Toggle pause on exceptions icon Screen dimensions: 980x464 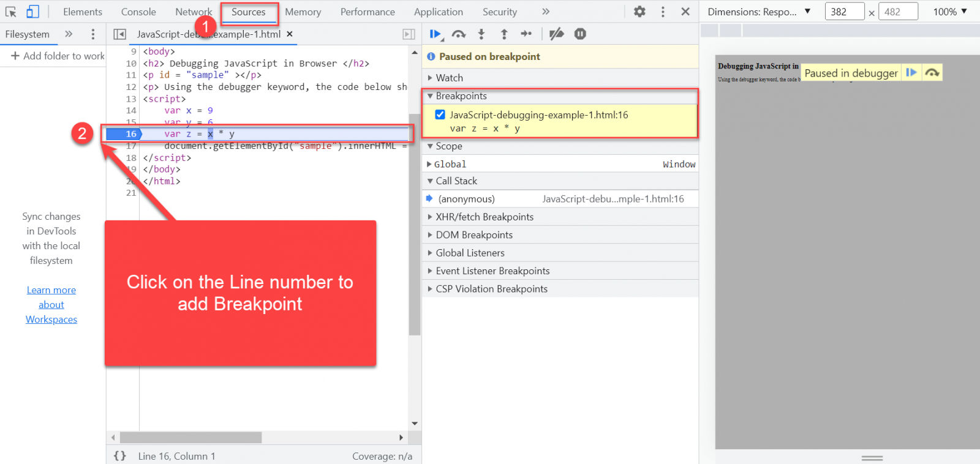tap(580, 34)
